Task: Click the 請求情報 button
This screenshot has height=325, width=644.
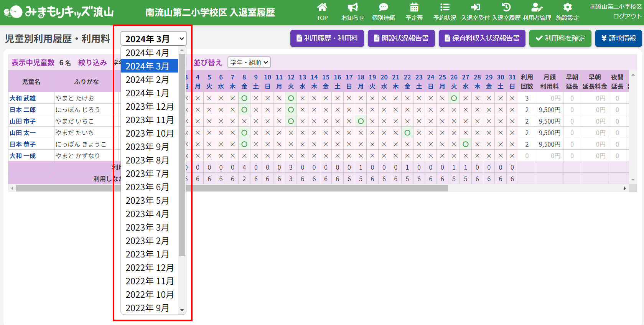Action: (x=618, y=38)
